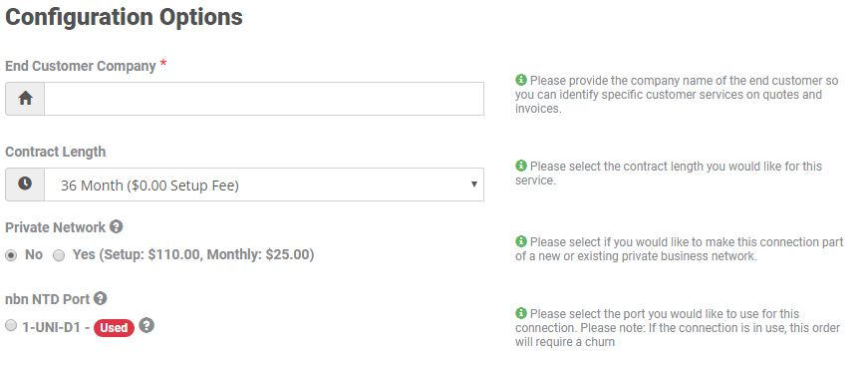Click help question mark next to nbn NTD Port
Screen dimensions: 868x365
coord(100,298)
